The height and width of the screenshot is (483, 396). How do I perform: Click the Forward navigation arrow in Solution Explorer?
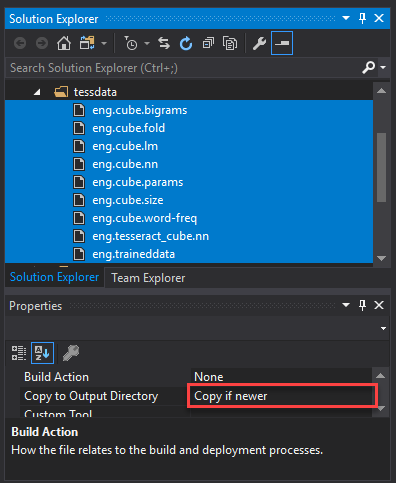point(42,43)
